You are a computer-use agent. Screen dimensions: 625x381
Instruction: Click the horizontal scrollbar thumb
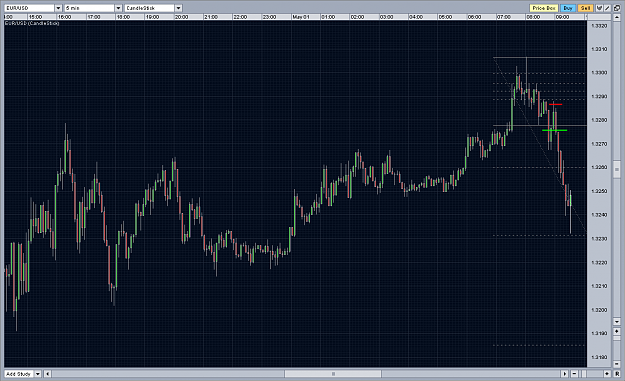[333, 374]
